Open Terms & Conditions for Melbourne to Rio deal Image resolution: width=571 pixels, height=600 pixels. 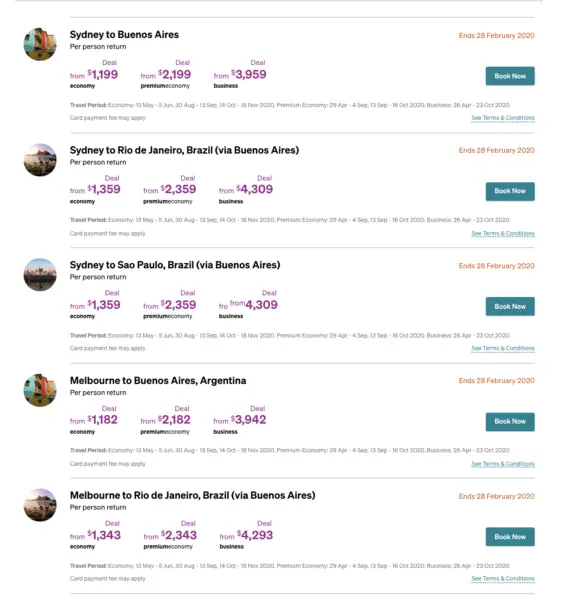(502, 579)
